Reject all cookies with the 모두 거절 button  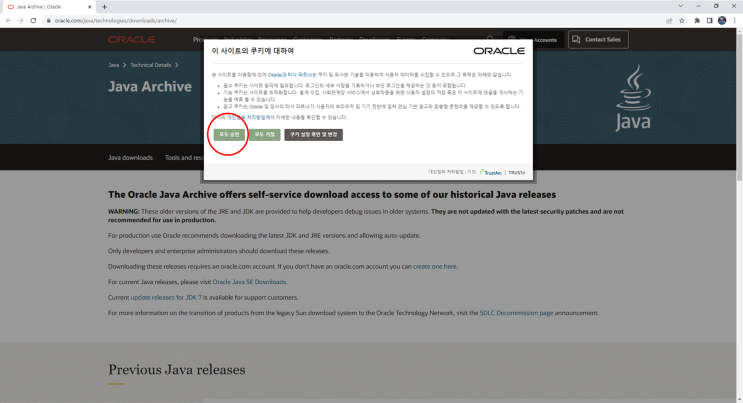(x=264, y=135)
